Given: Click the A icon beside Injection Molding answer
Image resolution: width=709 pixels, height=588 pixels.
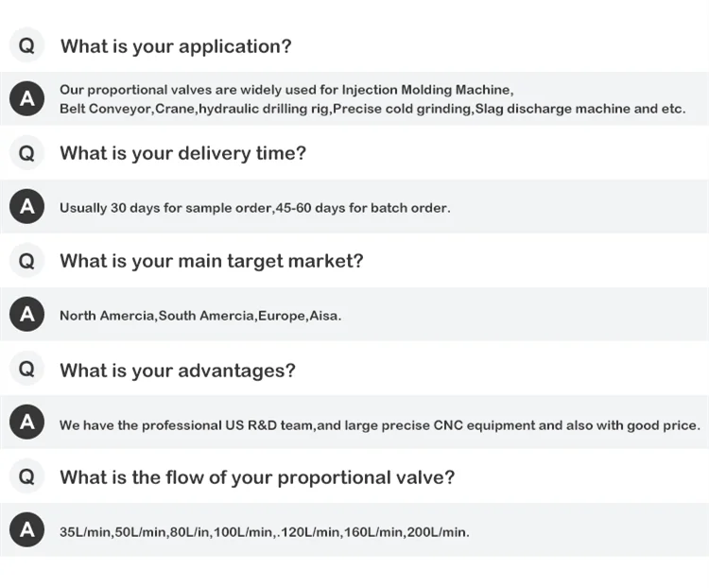Looking at the screenshot, I should pyautogui.click(x=26, y=98).
